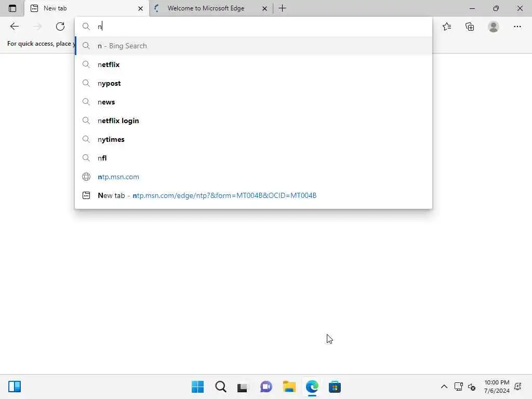Open New tab ntp.msn.com/edge/ntp suggestion
532x399 pixels.
254,195
